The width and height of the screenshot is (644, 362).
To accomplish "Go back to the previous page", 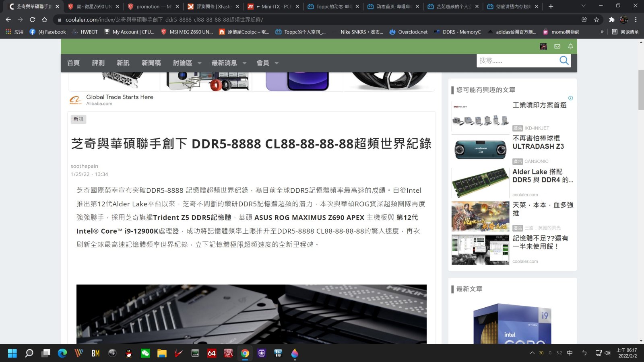I will [8, 19].
